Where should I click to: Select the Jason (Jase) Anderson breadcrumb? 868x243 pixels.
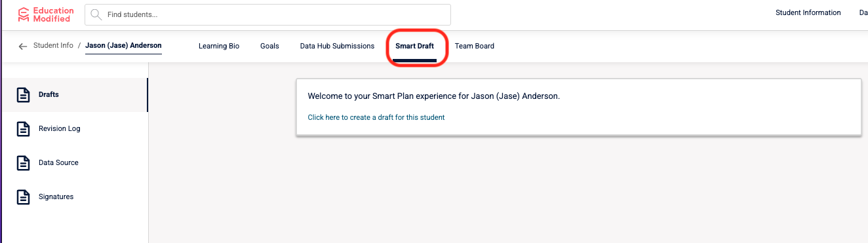[x=123, y=46]
